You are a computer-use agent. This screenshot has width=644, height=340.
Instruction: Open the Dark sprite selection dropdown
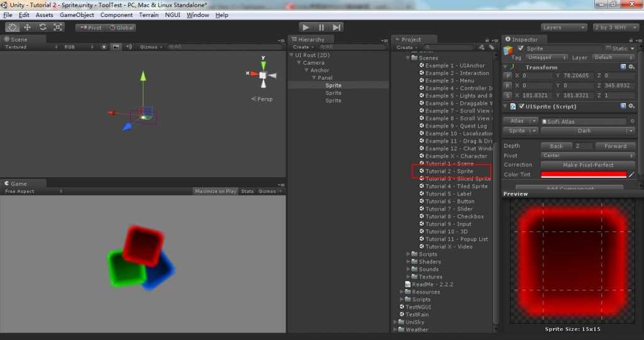click(588, 131)
